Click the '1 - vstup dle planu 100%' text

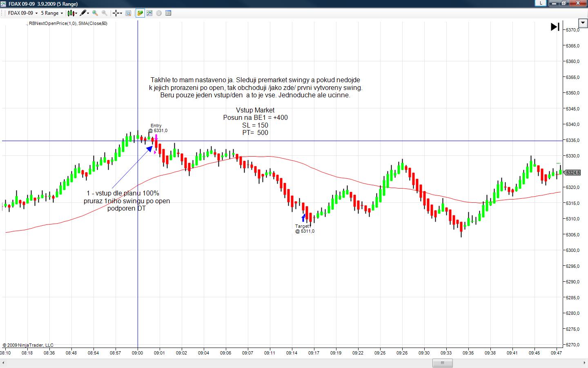[x=123, y=193]
